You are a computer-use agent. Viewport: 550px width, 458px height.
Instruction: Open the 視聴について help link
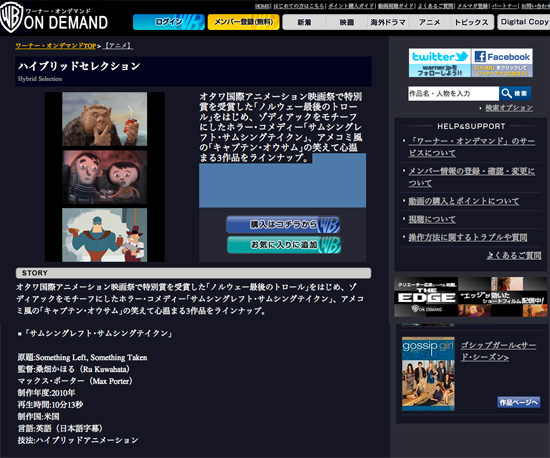[432, 220]
